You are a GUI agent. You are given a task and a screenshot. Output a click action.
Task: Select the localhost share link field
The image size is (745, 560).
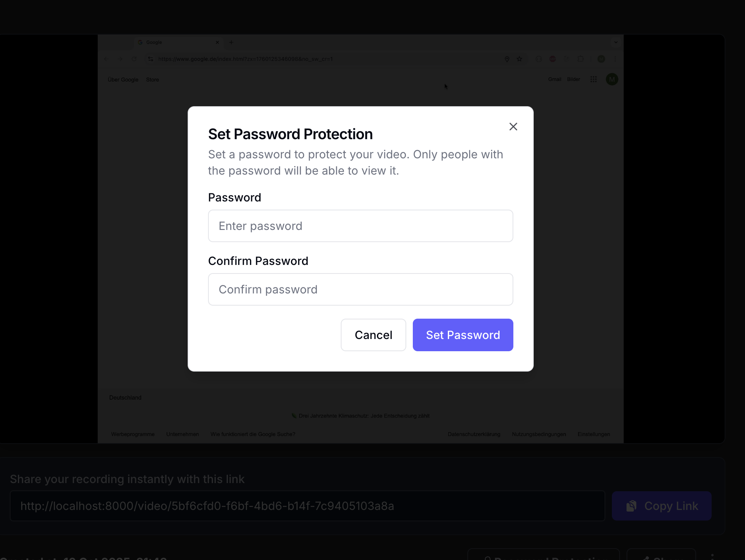coord(307,506)
